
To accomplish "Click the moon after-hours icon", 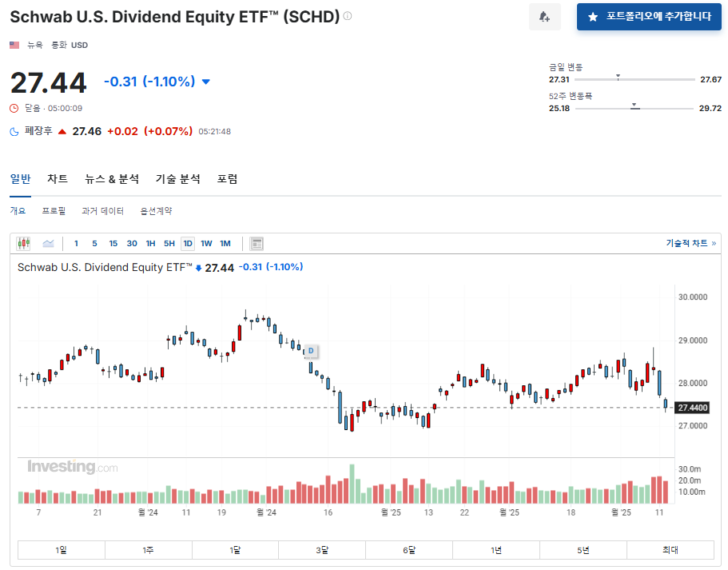I will pyautogui.click(x=14, y=131).
